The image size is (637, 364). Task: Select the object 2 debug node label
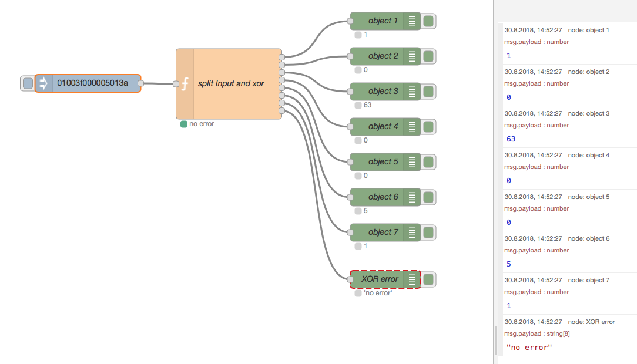pos(383,56)
